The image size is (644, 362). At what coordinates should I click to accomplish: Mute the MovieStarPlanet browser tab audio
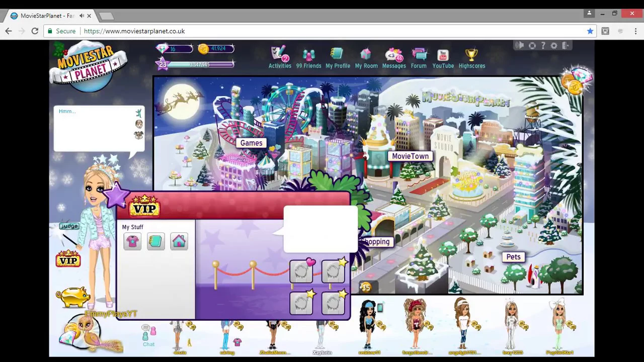click(x=82, y=16)
